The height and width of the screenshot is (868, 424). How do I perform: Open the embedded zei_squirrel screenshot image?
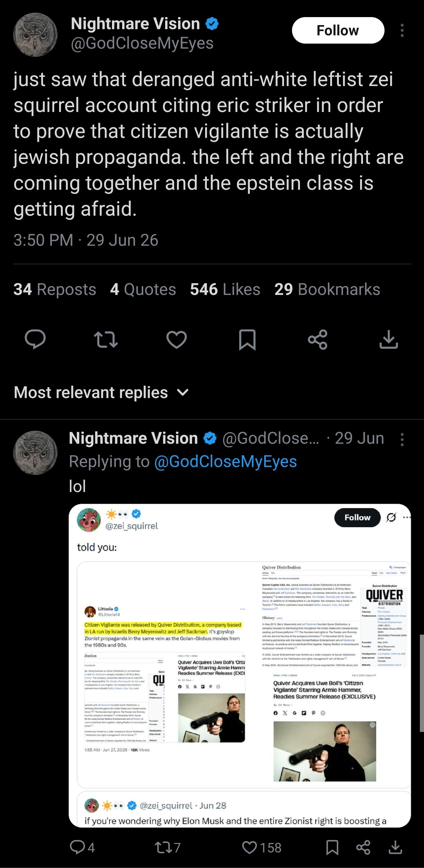click(240, 666)
